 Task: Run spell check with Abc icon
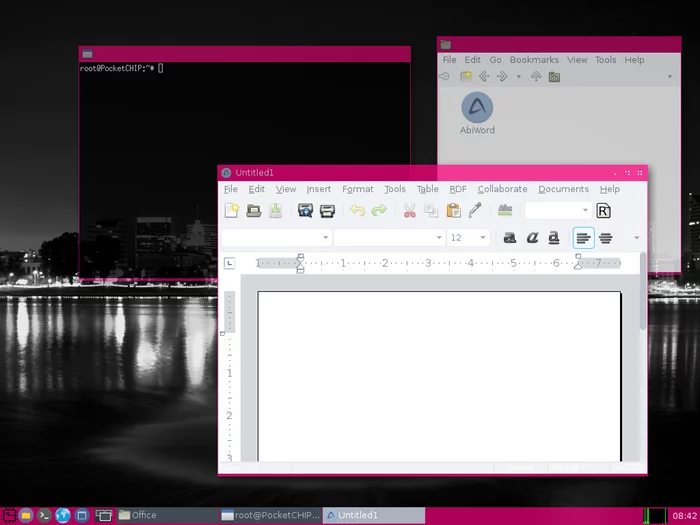505,210
